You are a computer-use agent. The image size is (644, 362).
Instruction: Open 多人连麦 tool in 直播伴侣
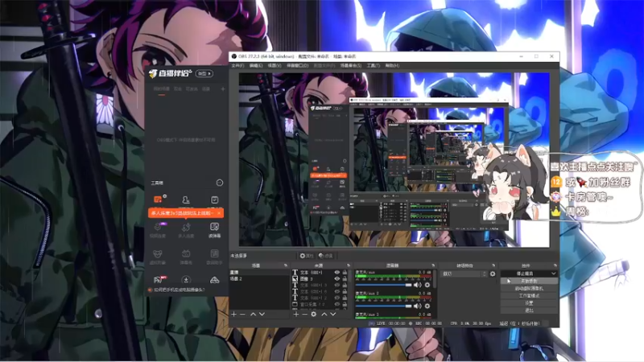click(x=186, y=229)
